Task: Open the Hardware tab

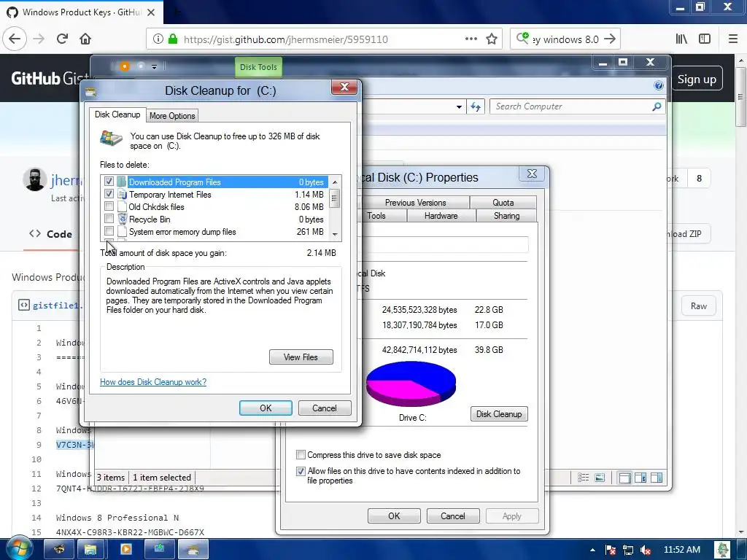Action: pyautogui.click(x=441, y=216)
